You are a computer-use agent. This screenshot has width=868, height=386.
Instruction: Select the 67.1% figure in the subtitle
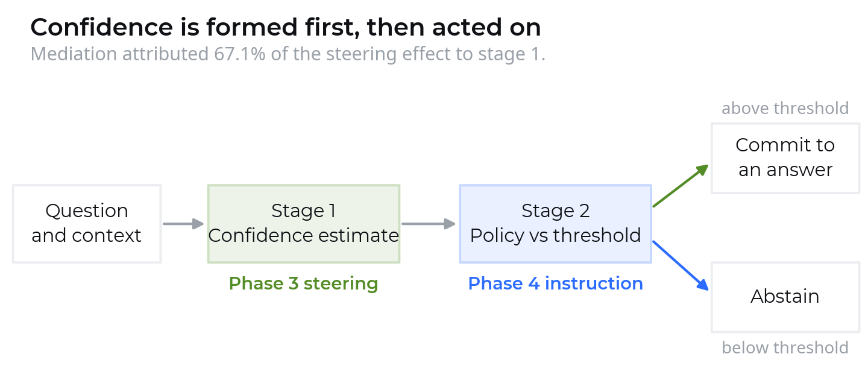[239, 54]
